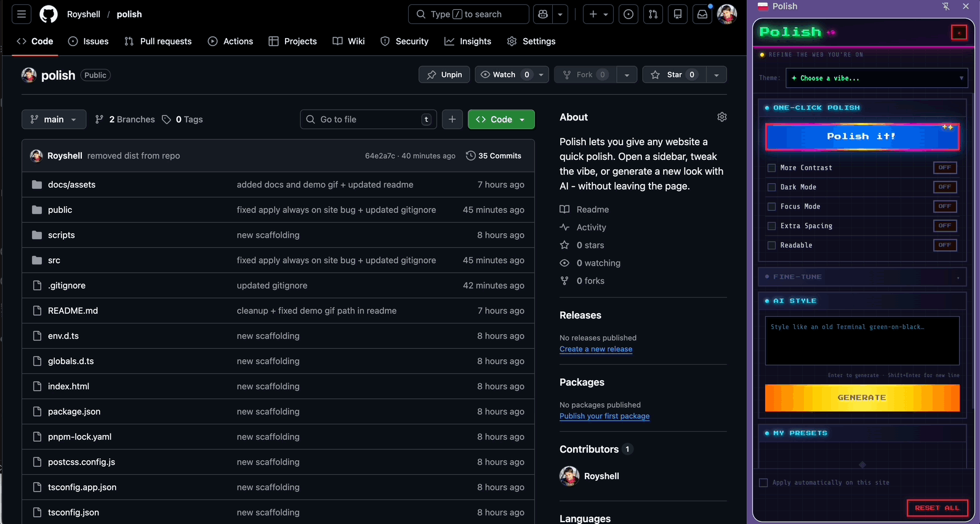This screenshot has height=524, width=980.
Task: Open the main branch selector dropdown
Action: pyautogui.click(x=54, y=119)
